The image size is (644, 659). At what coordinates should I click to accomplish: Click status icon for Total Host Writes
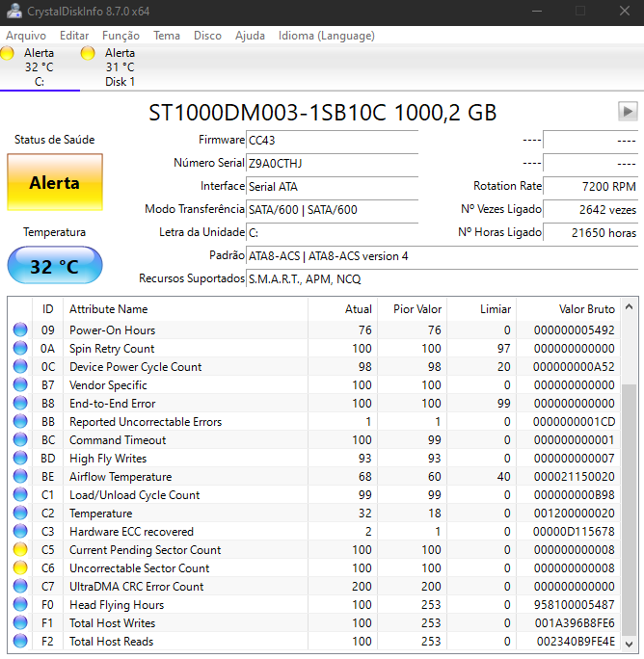coord(20,622)
